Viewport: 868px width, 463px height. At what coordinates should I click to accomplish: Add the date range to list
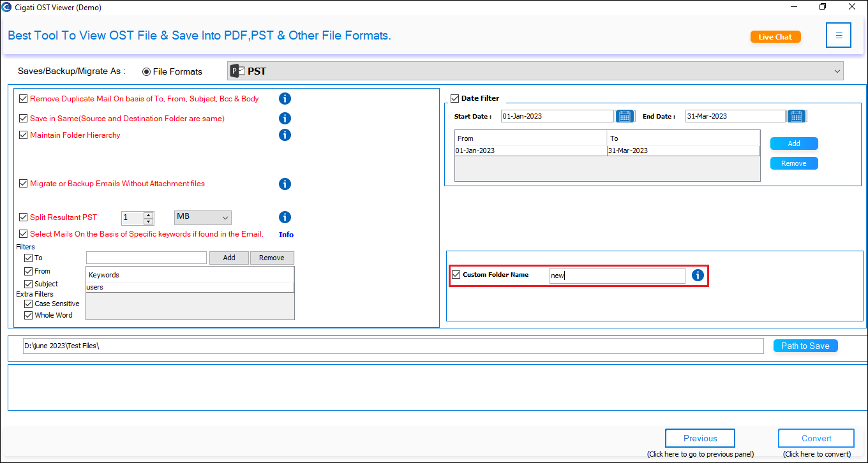click(x=794, y=143)
